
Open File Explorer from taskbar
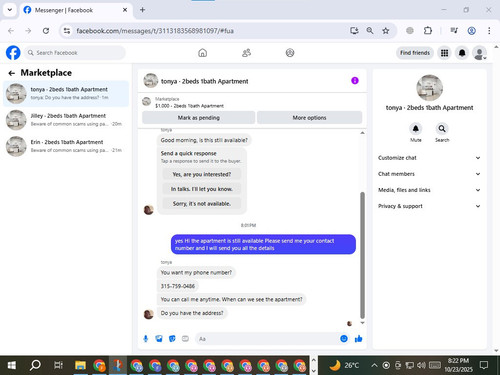click(80, 365)
